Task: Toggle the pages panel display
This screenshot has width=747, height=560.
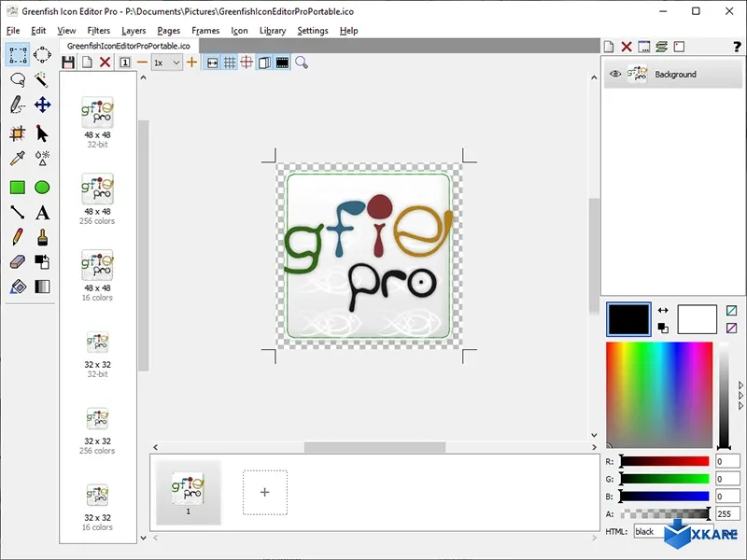Action: pyautogui.click(x=264, y=63)
